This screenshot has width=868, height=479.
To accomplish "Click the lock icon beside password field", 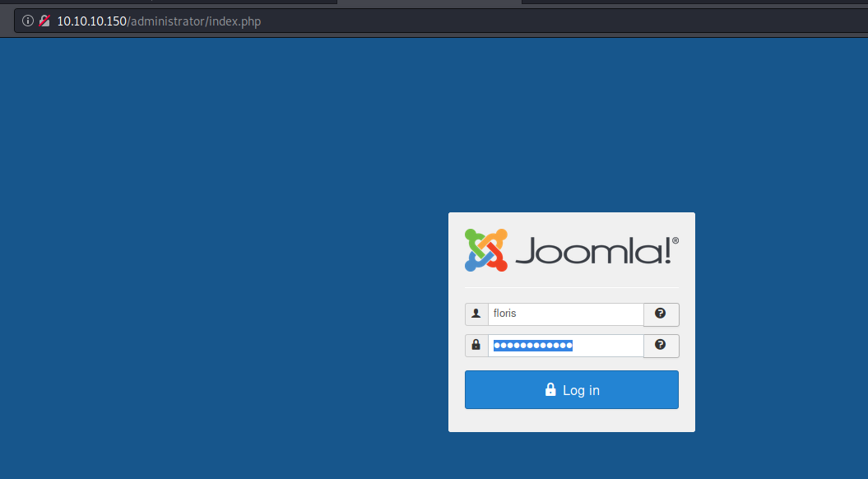I will [476, 346].
